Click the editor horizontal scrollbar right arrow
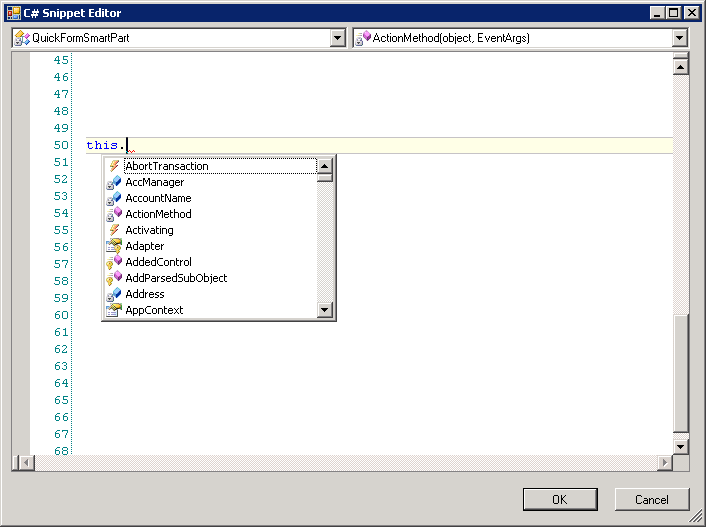The width and height of the screenshot is (706, 527). coord(665,463)
